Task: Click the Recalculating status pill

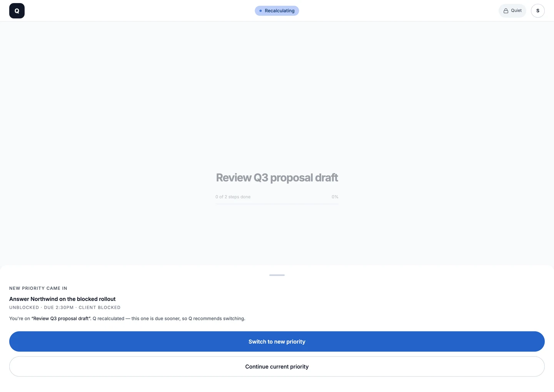Action: [x=277, y=11]
